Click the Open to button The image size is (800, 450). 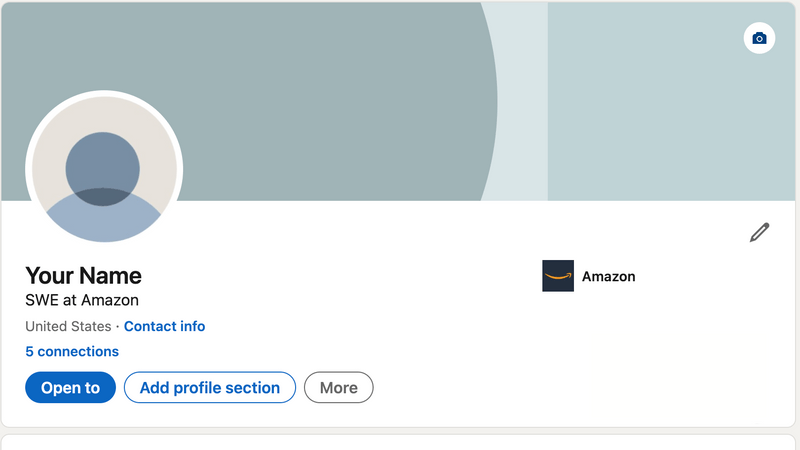tap(70, 388)
